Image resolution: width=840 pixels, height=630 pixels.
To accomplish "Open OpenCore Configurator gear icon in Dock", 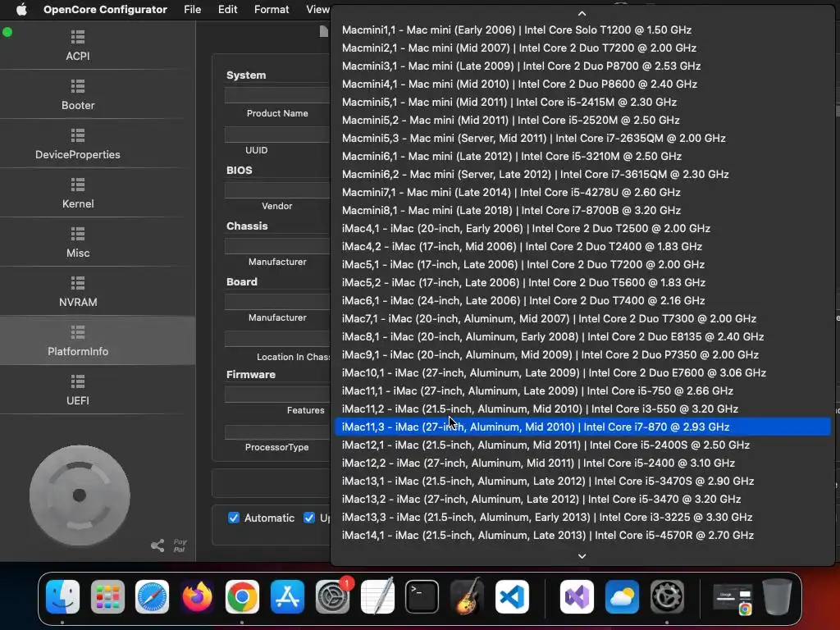I will coord(667,596).
